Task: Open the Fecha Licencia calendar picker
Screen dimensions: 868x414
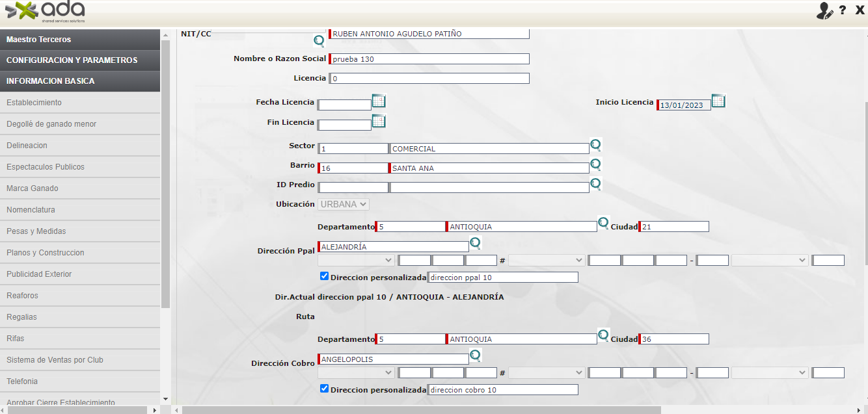Action: click(379, 101)
